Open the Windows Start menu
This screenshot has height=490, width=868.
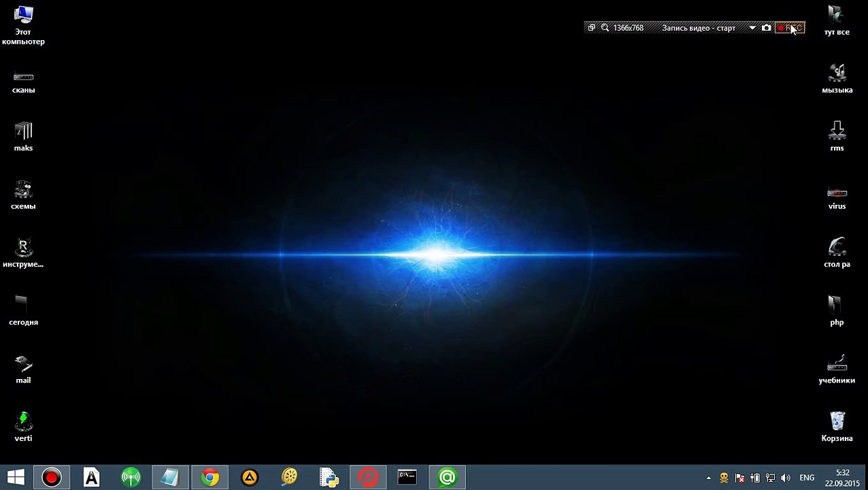16,477
